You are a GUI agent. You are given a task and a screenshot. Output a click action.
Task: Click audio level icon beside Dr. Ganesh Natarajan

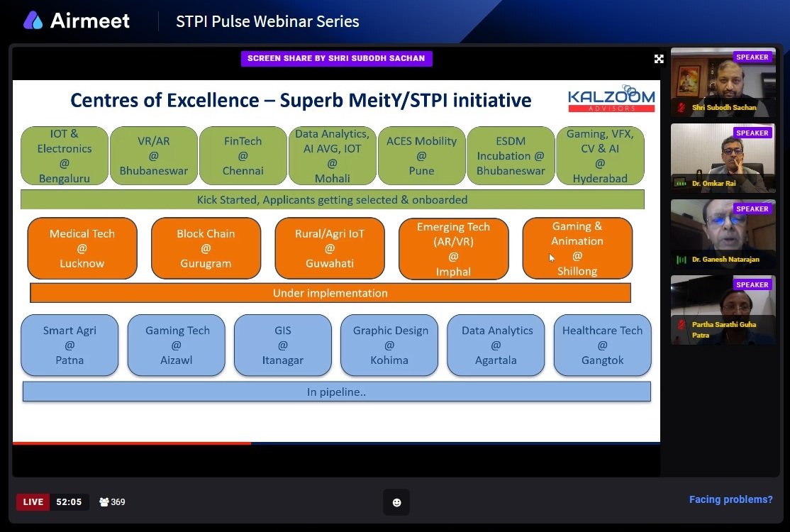coord(681,260)
